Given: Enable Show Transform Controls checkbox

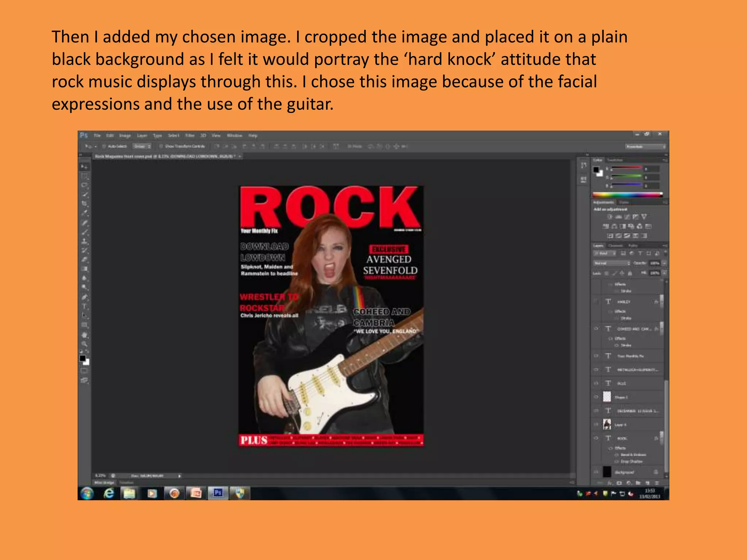Looking at the screenshot, I should (x=161, y=146).
